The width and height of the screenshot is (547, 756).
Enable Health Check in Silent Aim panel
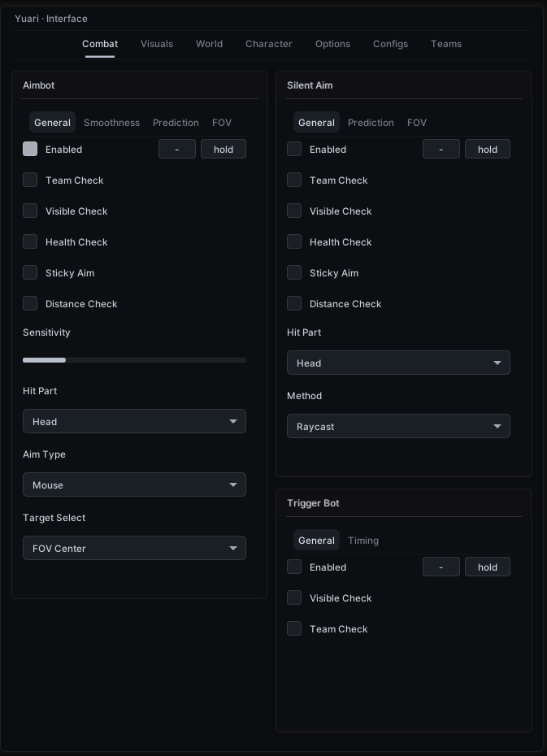[294, 241]
